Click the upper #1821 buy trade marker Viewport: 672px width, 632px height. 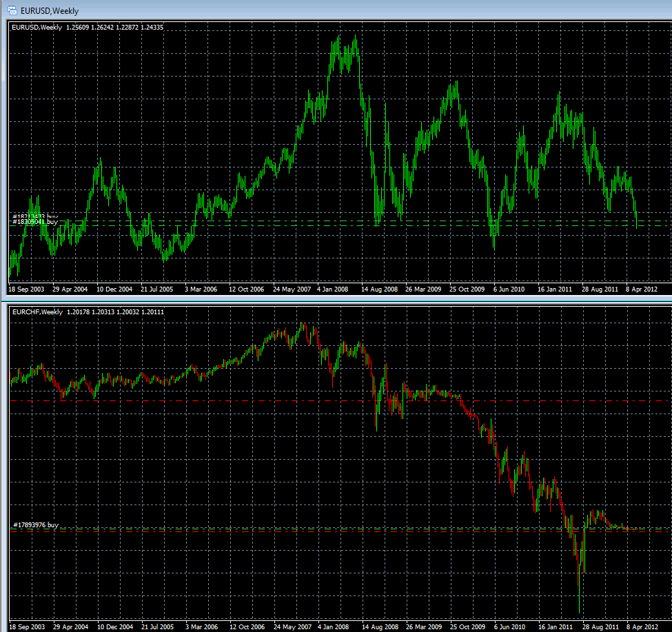[29, 217]
